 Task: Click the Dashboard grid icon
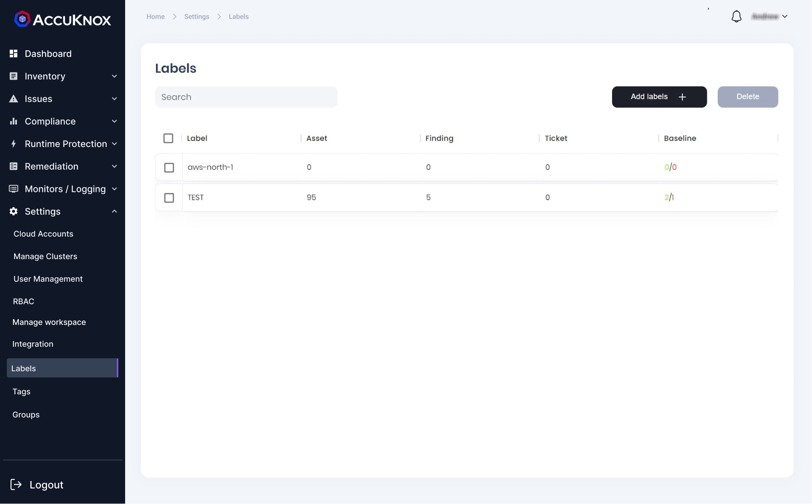point(14,54)
